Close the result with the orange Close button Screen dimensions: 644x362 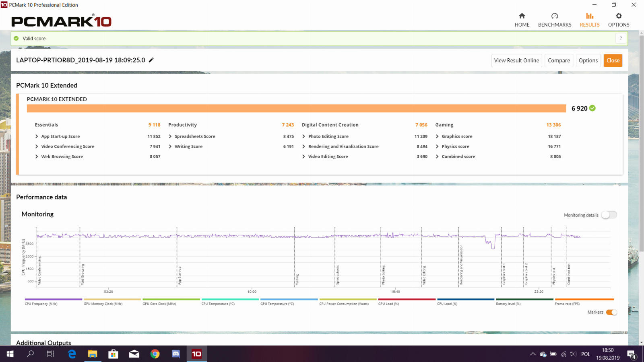[613, 60]
